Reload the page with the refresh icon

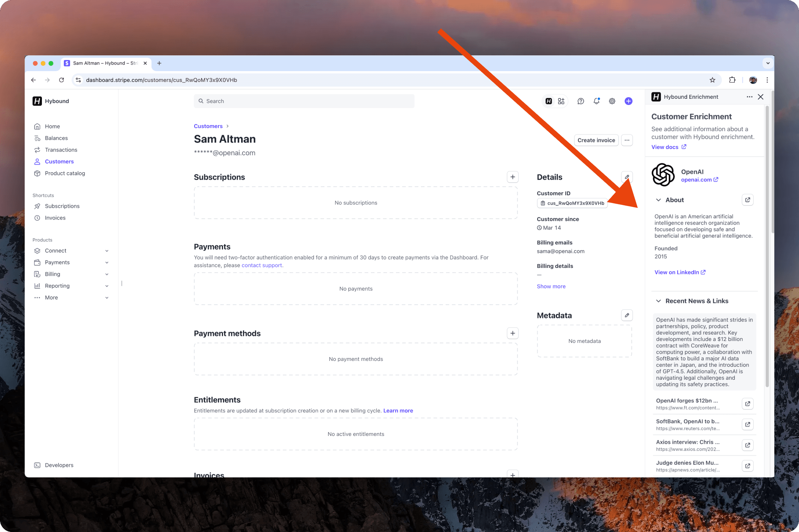click(x=62, y=80)
